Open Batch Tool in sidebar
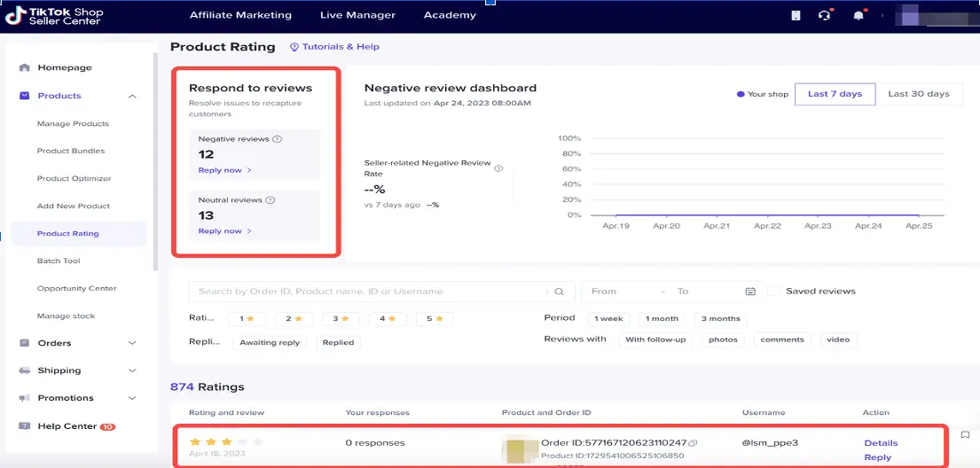 [59, 261]
